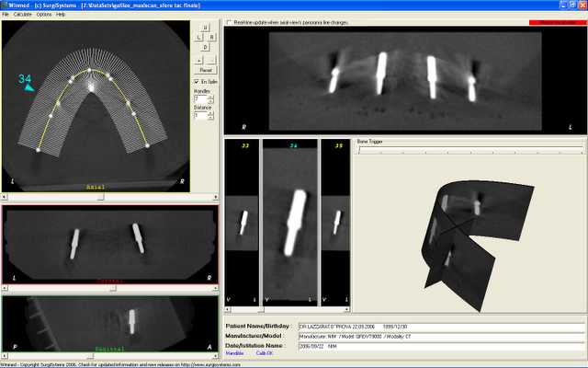
Task: Enable realtime update on panorama line change
Action: tap(229, 22)
